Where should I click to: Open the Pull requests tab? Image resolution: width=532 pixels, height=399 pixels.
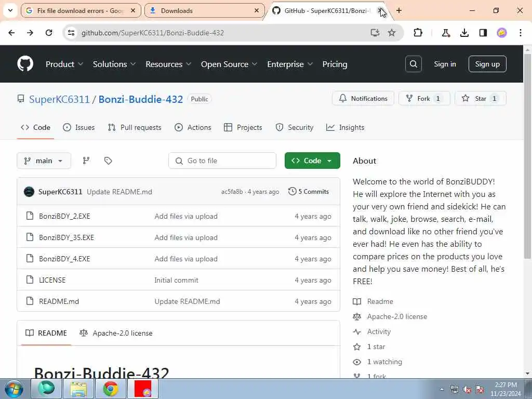point(135,128)
